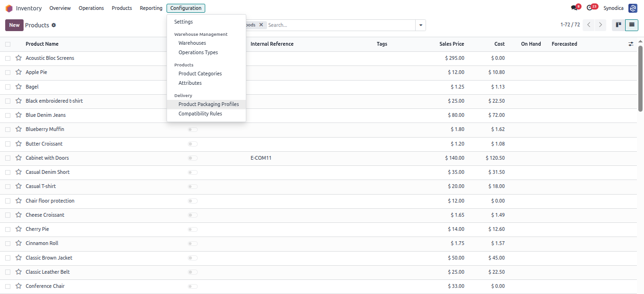Collapse the Configuration menu
Image resolution: width=644 pixels, height=294 pixels.
pos(186,8)
